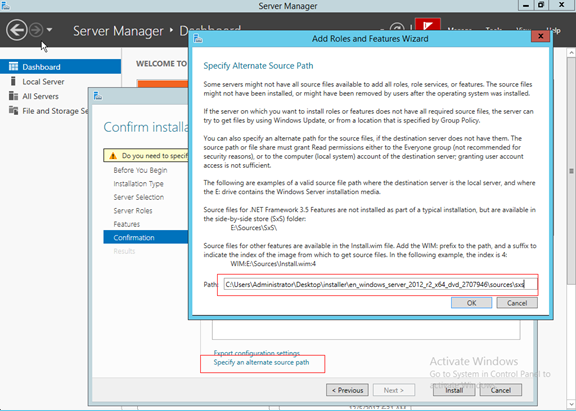The height and width of the screenshot is (411, 576).
Task: Select the All Servers sidebar icon
Action: pos(13,96)
